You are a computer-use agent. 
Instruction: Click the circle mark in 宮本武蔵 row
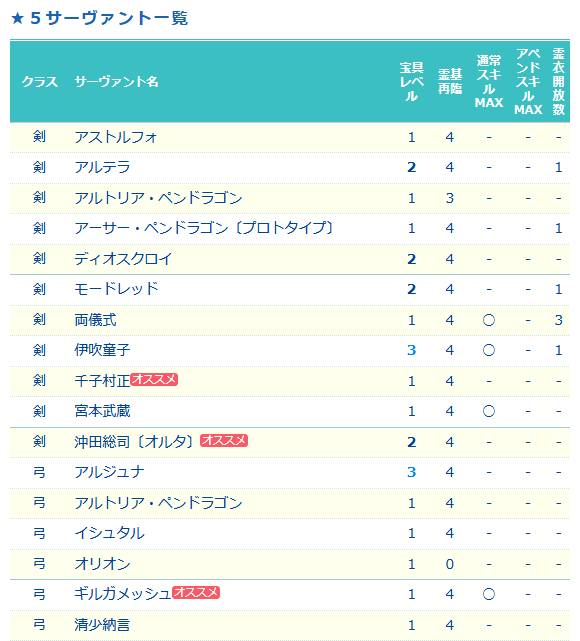488,411
